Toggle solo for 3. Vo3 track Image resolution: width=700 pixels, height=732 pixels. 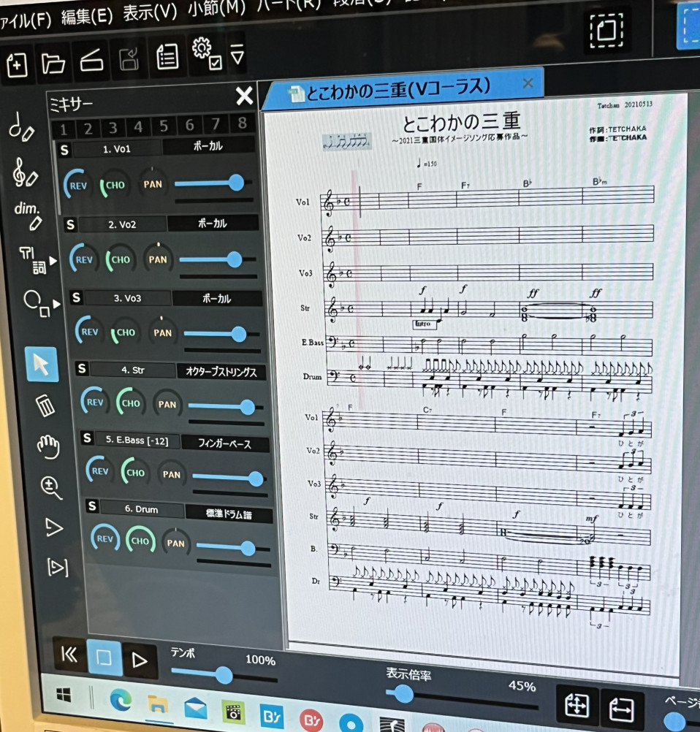click(x=77, y=298)
